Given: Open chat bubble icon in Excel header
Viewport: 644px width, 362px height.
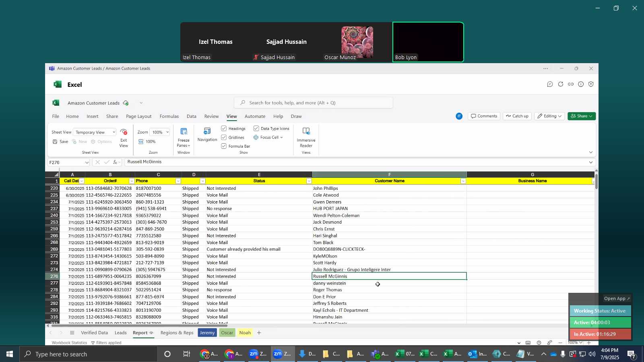Looking at the screenshot, I should pyautogui.click(x=550, y=84).
